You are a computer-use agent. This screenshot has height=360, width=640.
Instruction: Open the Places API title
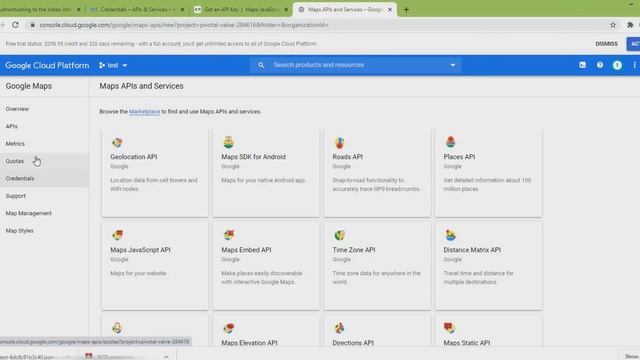point(459,157)
